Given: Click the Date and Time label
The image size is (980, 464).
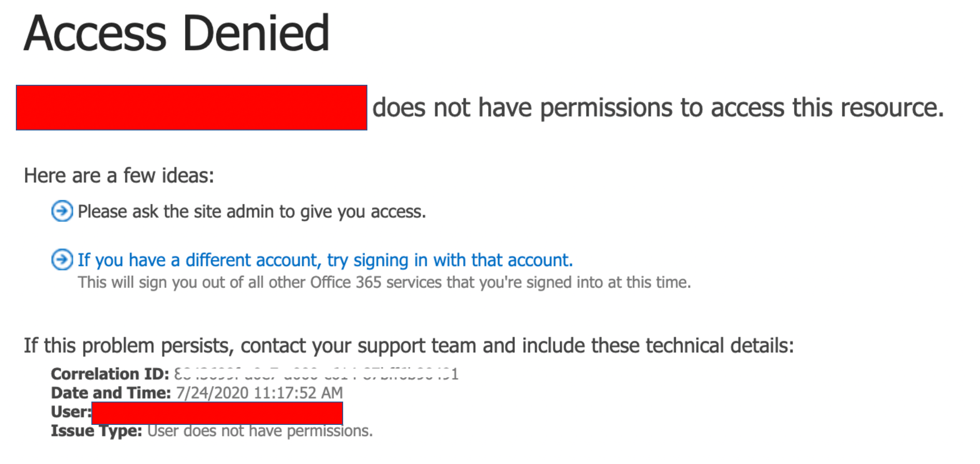Looking at the screenshot, I should [x=111, y=393].
